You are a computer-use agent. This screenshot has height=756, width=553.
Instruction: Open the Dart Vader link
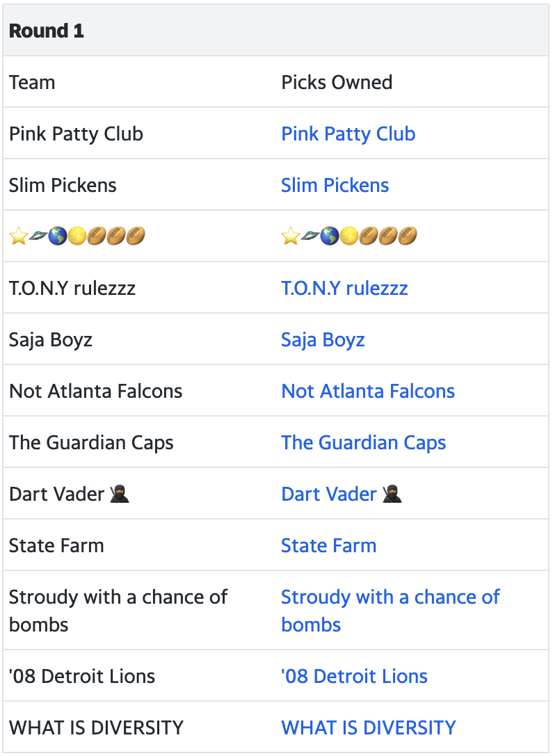(x=342, y=494)
